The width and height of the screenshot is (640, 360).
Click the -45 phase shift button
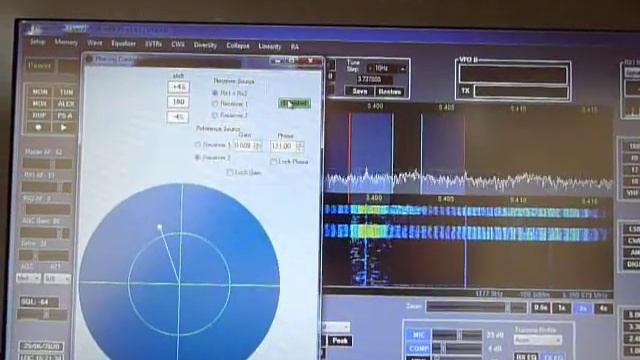pyautogui.click(x=178, y=117)
